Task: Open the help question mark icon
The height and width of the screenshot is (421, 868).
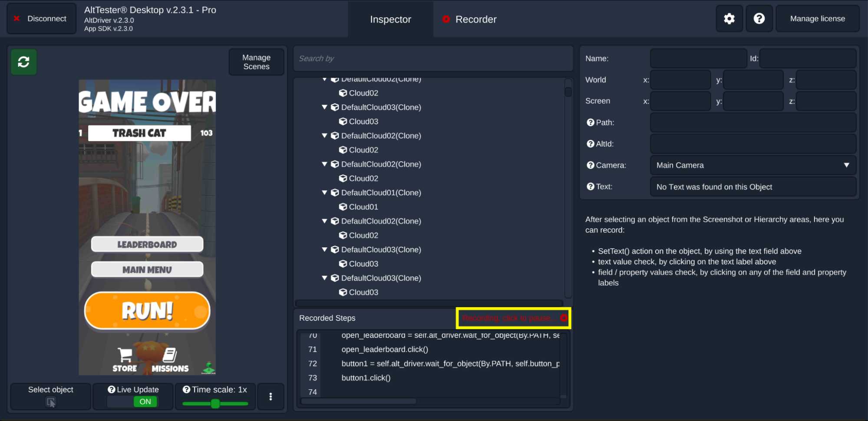Action: 759,19
